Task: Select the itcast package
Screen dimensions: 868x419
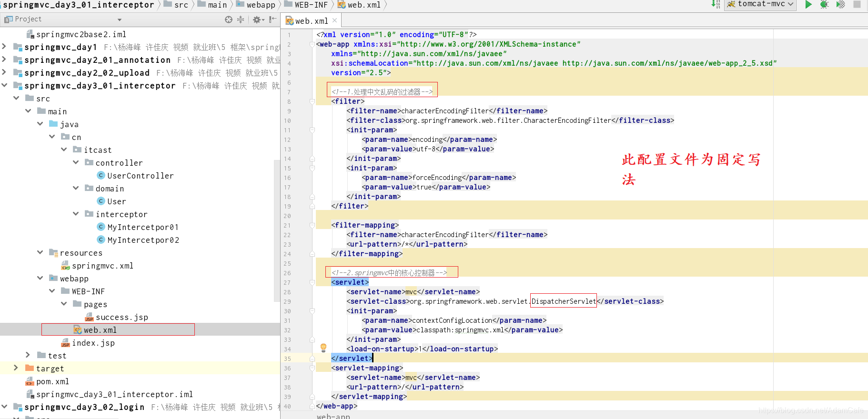Action: coord(98,150)
